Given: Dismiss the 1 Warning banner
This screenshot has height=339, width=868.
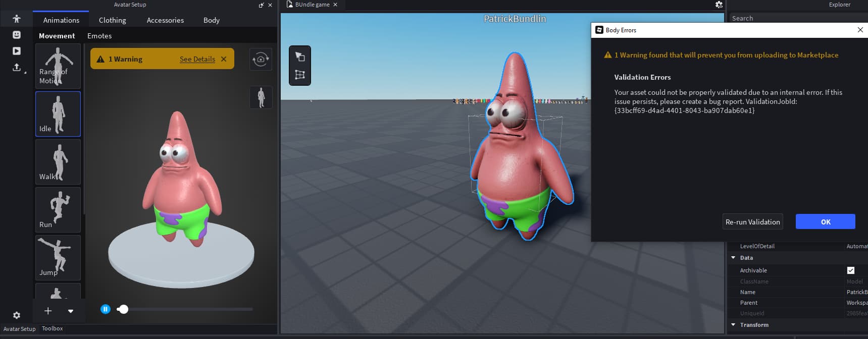Looking at the screenshot, I should tap(224, 59).
